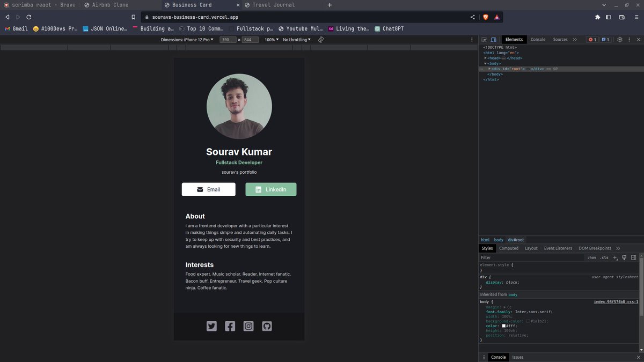Open DevTools settings gear
Screen dimensions: 644x362
[x=619, y=40]
